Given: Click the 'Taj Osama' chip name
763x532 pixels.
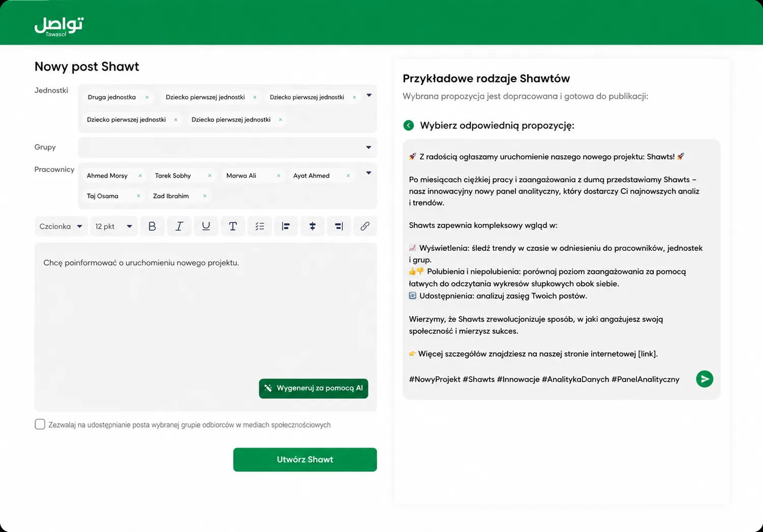Looking at the screenshot, I should tap(103, 196).
